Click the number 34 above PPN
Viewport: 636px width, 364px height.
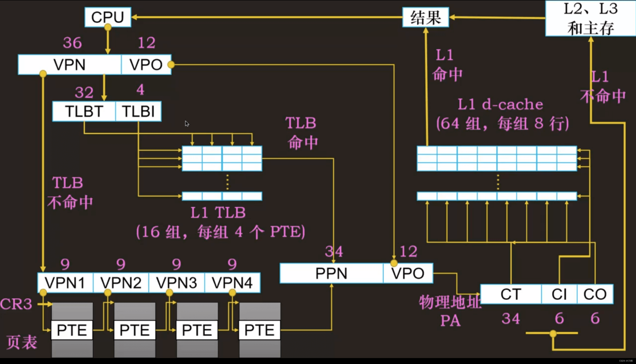point(334,251)
